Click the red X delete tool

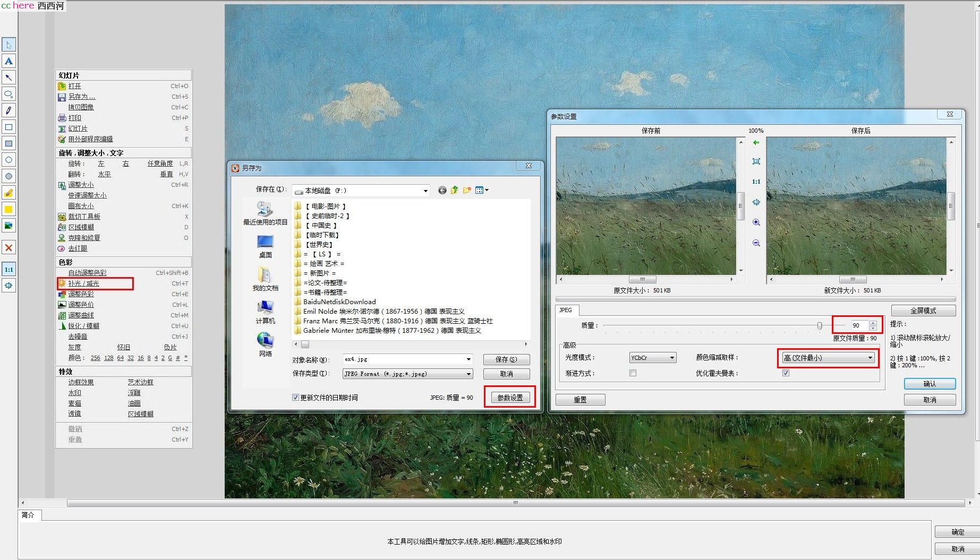[x=8, y=247]
